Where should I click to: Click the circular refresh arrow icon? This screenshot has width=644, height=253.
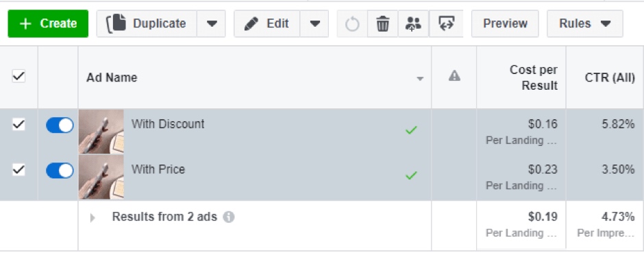point(352,24)
